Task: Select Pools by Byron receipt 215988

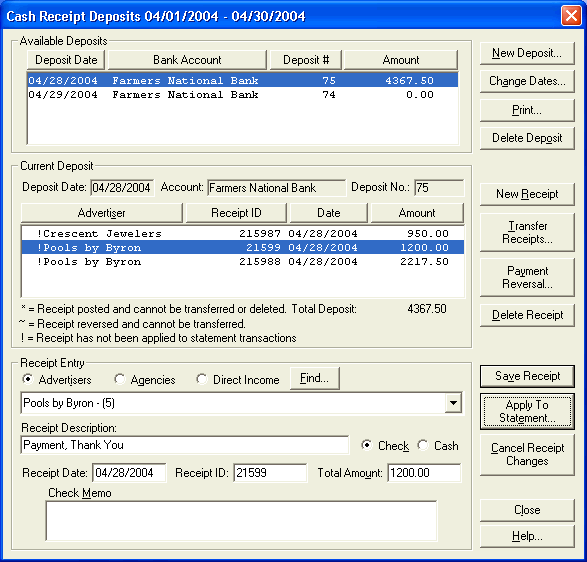Action: [243, 261]
